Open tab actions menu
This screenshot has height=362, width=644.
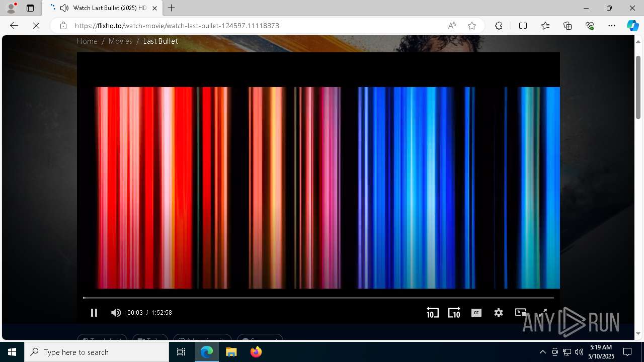coord(30,8)
